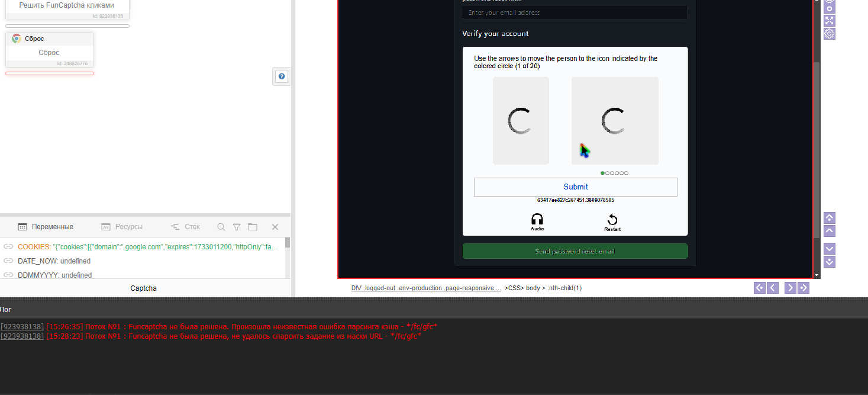Click the fullscreen expand arrows icon
Viewport: 868px width, 395px height.
[830, 21]
